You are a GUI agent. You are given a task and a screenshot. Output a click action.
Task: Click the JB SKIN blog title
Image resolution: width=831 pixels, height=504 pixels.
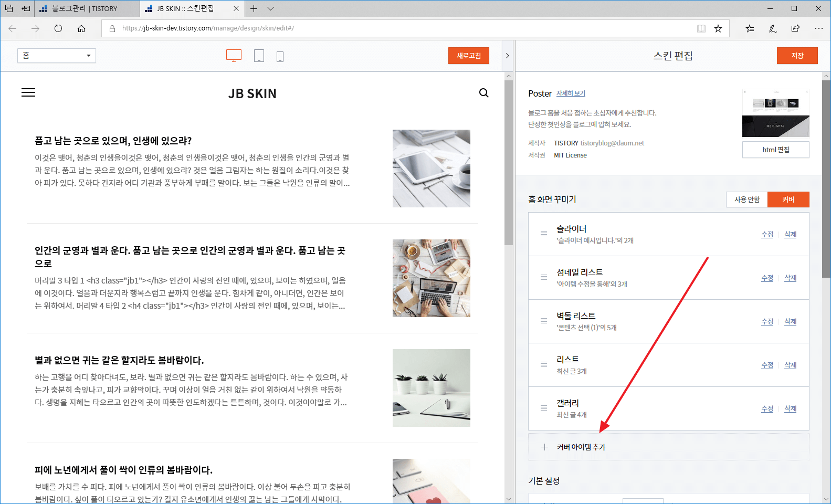click(253, 93)
